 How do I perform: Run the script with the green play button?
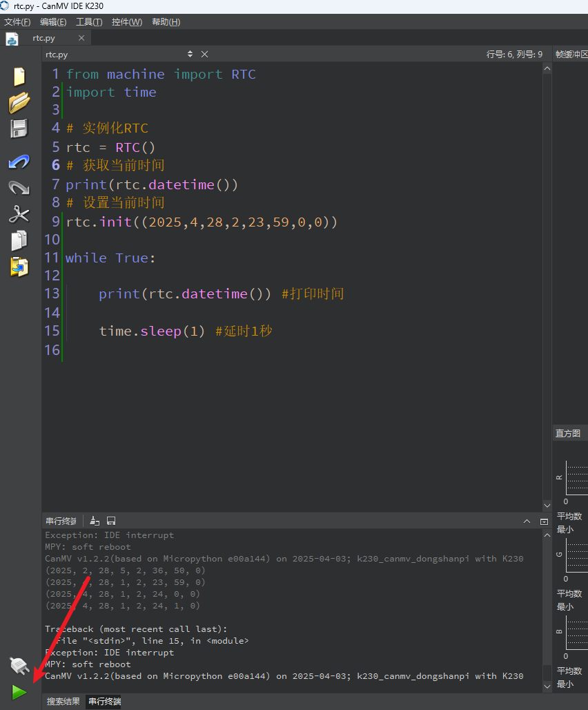pos(19,692)
